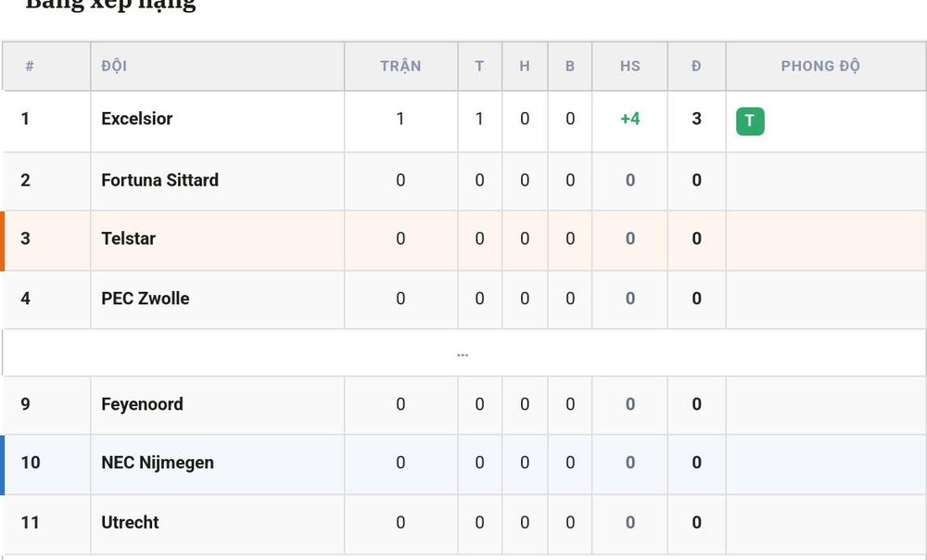
Task: Open the PEC Zwolle team page
Action: coord(145,298)
